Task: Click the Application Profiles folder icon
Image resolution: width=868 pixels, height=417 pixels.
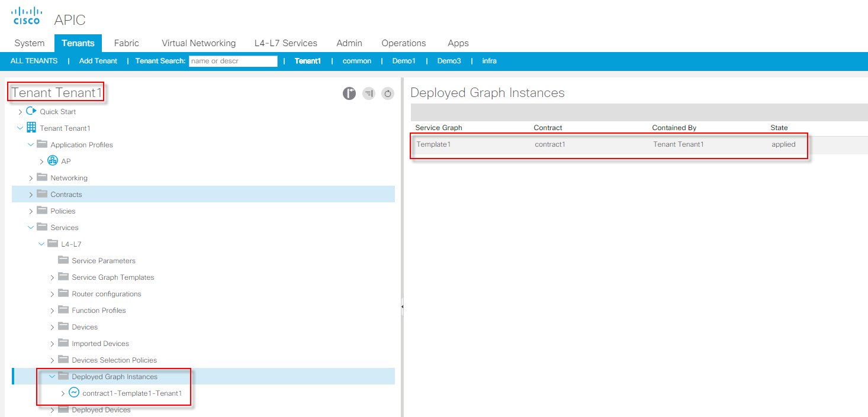Action: [x=42, y=144]
